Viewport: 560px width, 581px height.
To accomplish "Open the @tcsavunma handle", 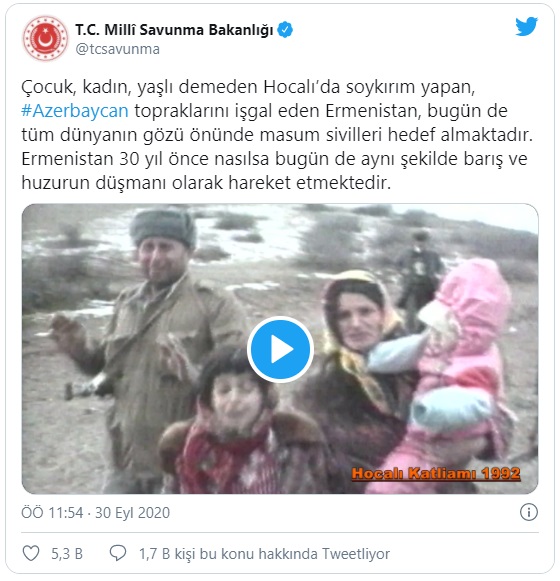I will (x=117, y=49).
